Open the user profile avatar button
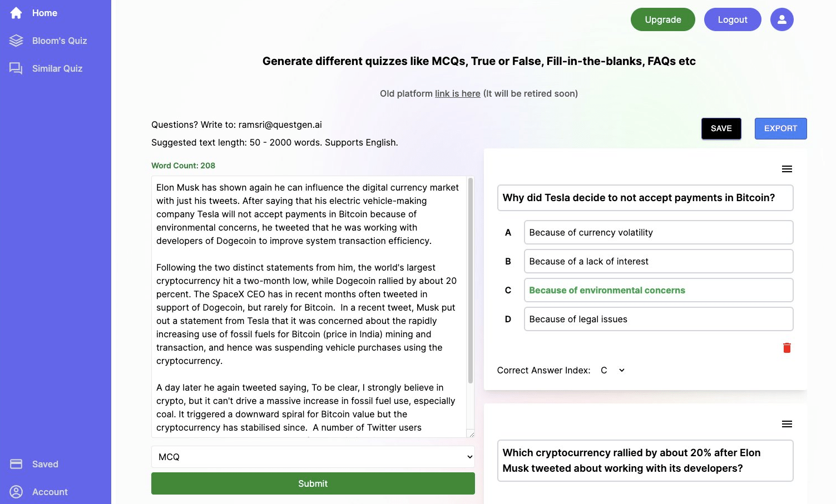The height and width of the screenshot is (504, 836). [781, 19]
